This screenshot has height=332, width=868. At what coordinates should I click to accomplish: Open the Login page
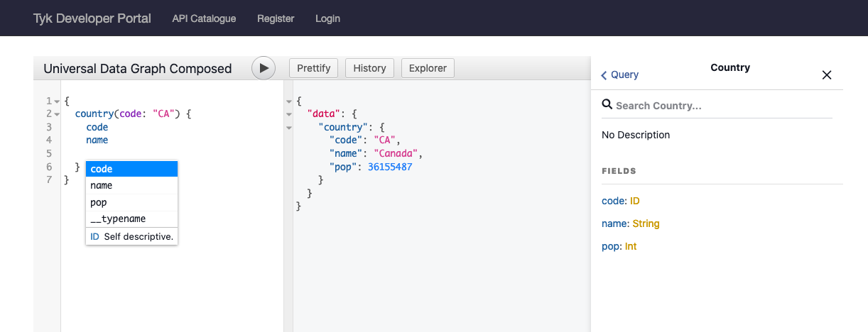click(x=327, y=18)
